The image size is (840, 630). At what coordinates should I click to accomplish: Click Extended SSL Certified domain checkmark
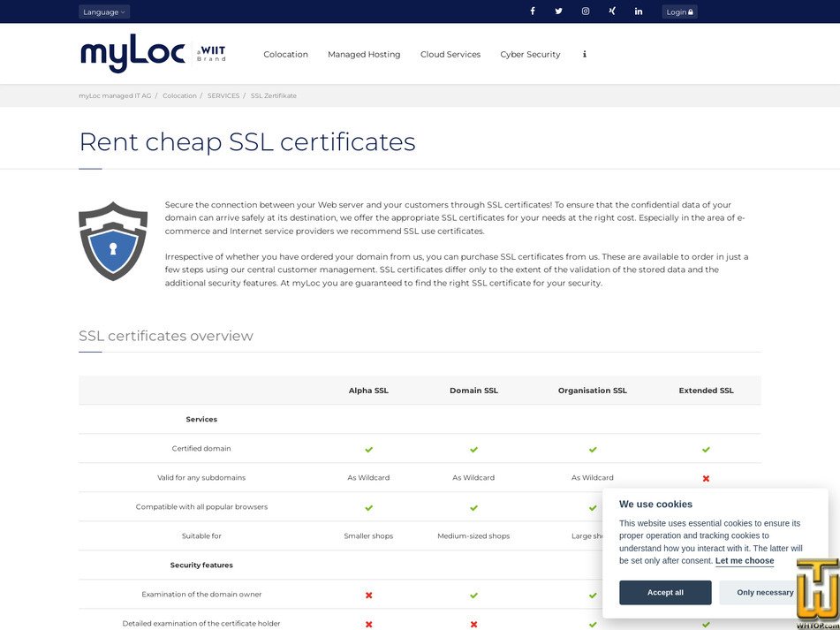pos(706,450)
